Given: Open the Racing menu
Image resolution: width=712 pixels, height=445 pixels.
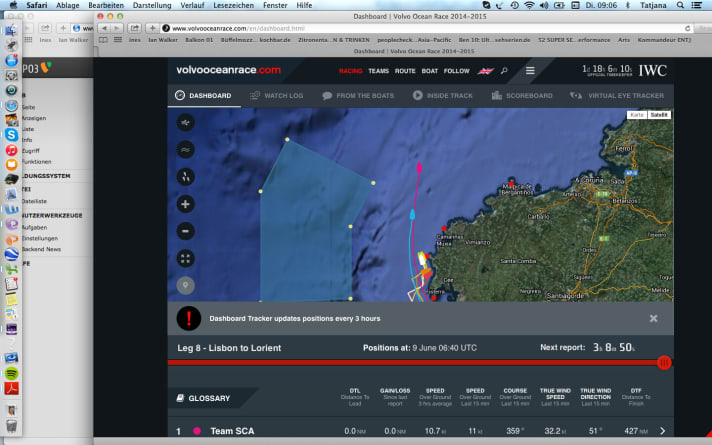Looking at the screenshot, I should pos(351,71).
